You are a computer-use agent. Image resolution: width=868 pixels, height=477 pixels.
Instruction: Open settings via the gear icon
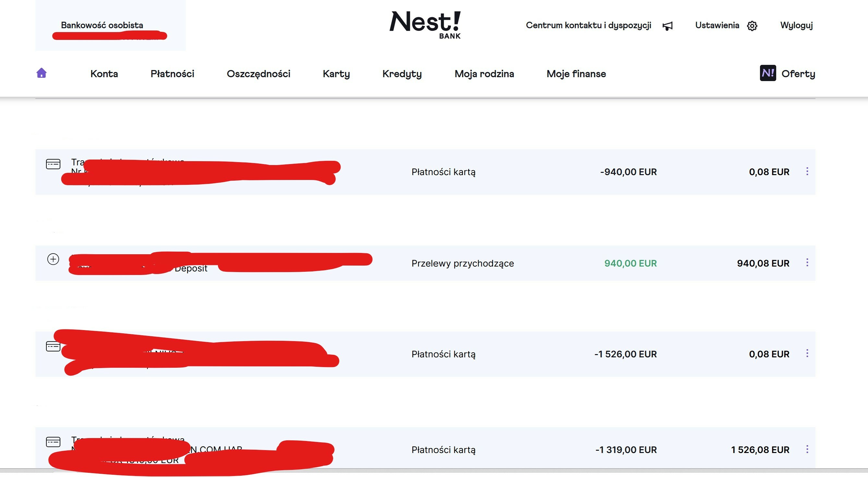752,26
